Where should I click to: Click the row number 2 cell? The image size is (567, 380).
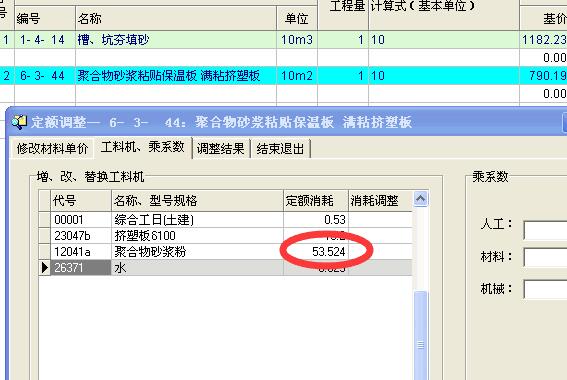pyautogui.click(x=7, y=76)
